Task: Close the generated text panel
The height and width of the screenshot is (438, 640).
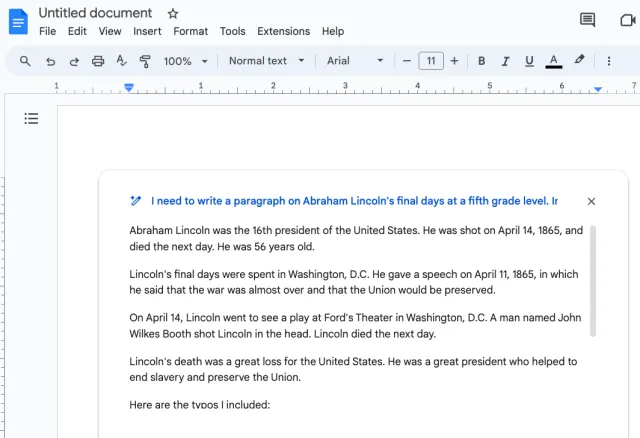Action: pos(591,201)
